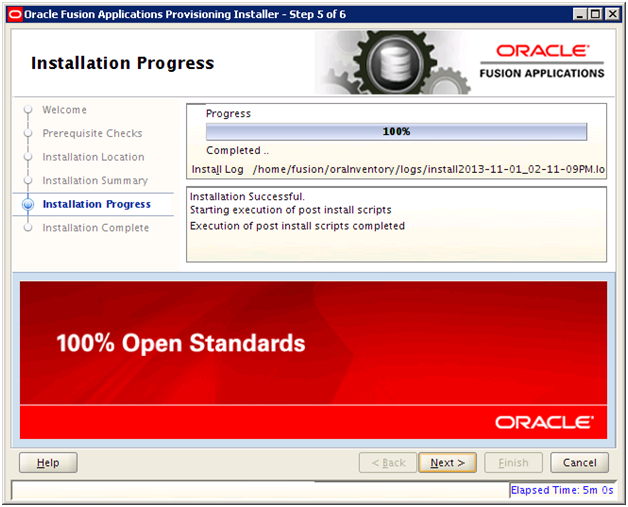Screen dimensions: 628x507
Task: Click the Next button
Action: pos(447,463)
